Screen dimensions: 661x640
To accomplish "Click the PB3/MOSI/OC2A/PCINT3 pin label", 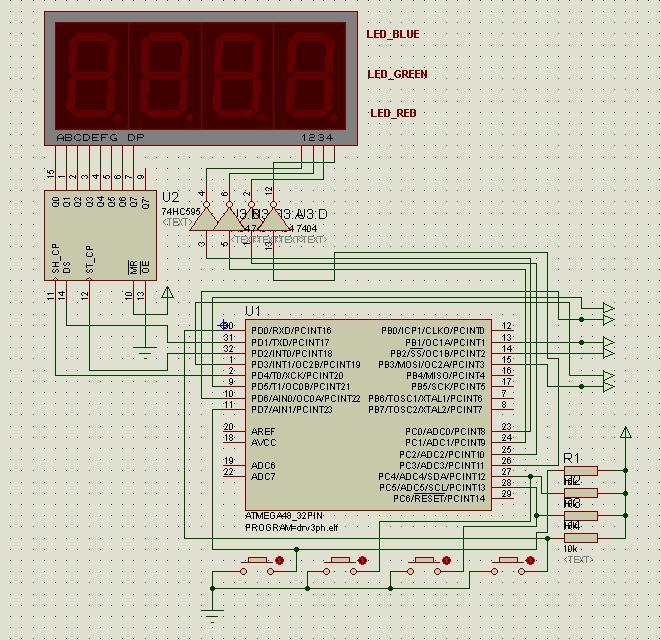I will coord(432,364).
